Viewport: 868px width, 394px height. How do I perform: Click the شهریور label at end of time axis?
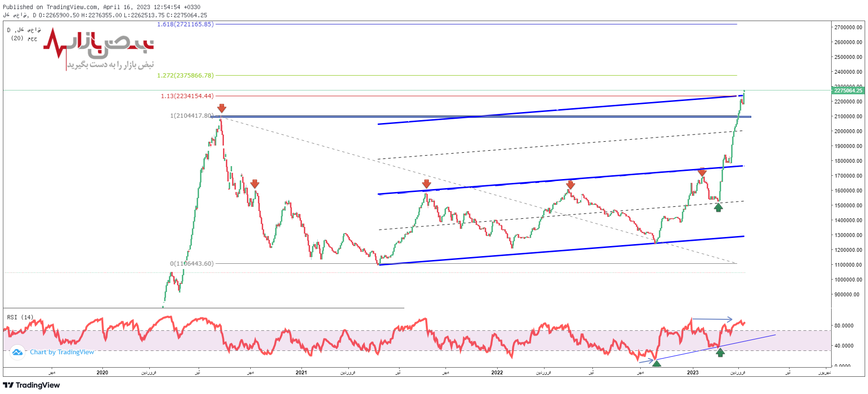(x=824, y=372)
